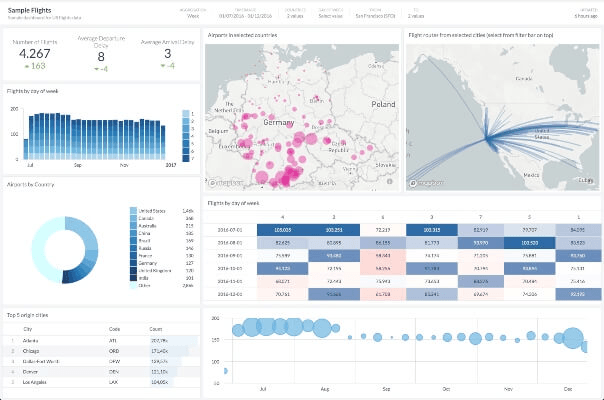The width and height of the screenshot is (604, 400).
Task: Click the 2016-08-01 row label
Action: point(230,243)
